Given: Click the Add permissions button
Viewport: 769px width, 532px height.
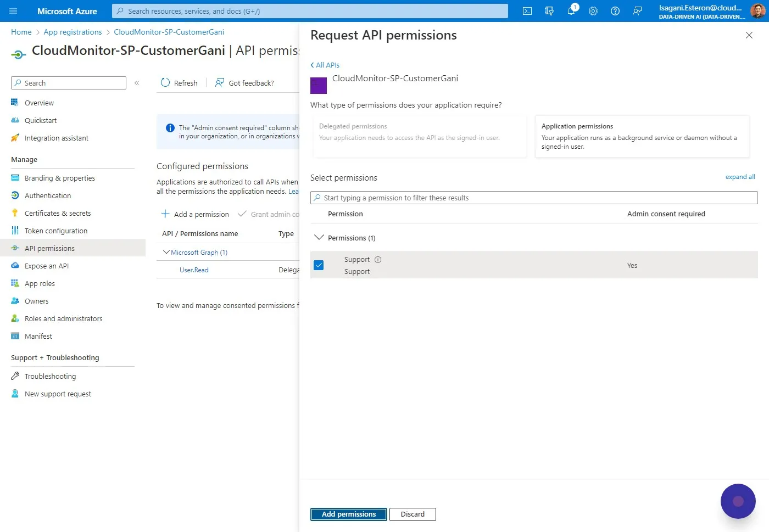Looking at the screenshot, I should [349, 514].
